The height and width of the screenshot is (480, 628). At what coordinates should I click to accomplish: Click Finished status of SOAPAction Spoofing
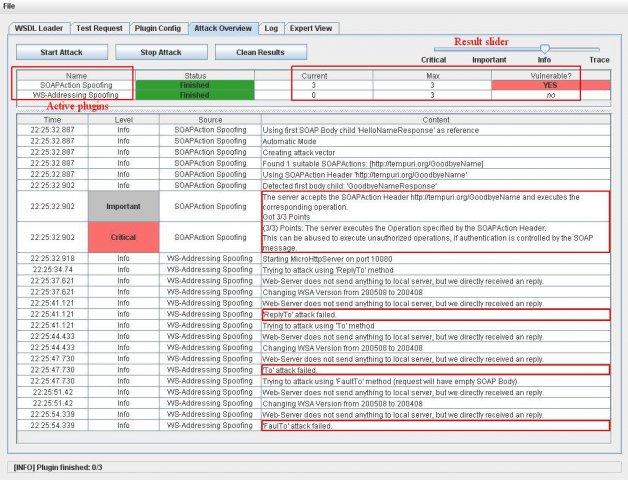195,85
